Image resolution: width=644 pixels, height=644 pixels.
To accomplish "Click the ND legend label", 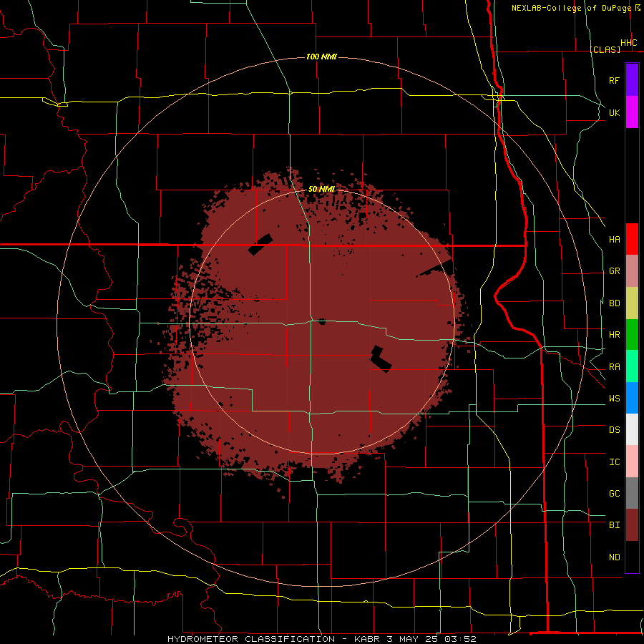I will [614, 557].
